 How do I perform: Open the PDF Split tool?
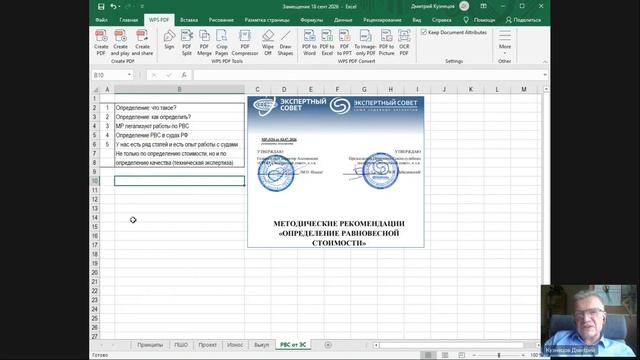tap(187, 42)
